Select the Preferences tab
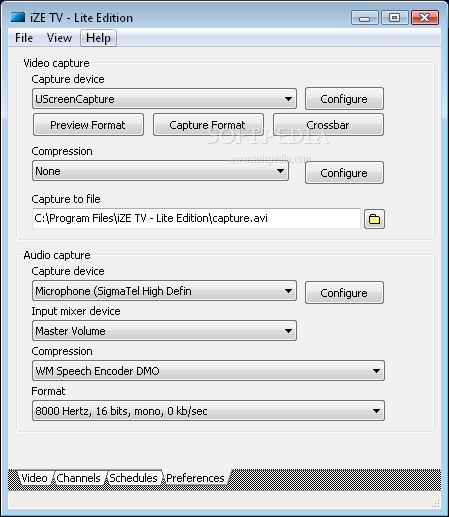The height and width of the screenshot is (517, 449). [x=195, y=478]
